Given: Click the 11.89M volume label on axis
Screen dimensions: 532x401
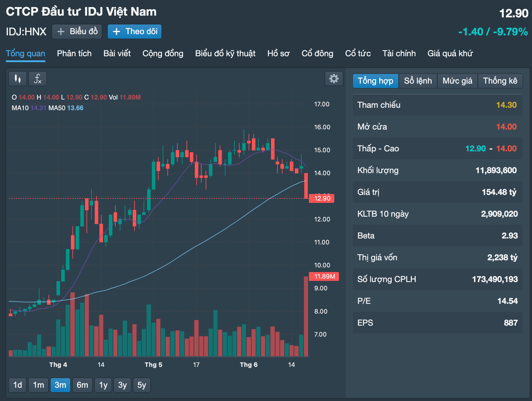Looking at the screenshot, I should pyautogui.click(x=325, y=276).
